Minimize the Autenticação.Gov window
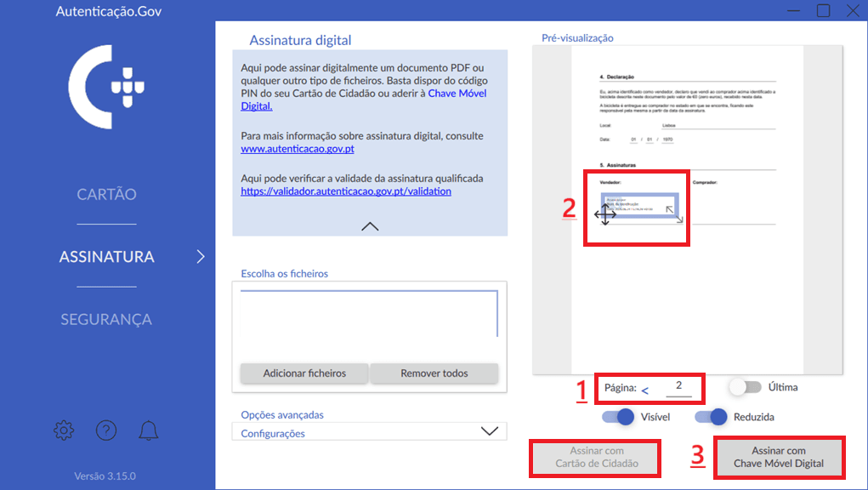Screen dimensions: 868x490 [x=794, y=11]
